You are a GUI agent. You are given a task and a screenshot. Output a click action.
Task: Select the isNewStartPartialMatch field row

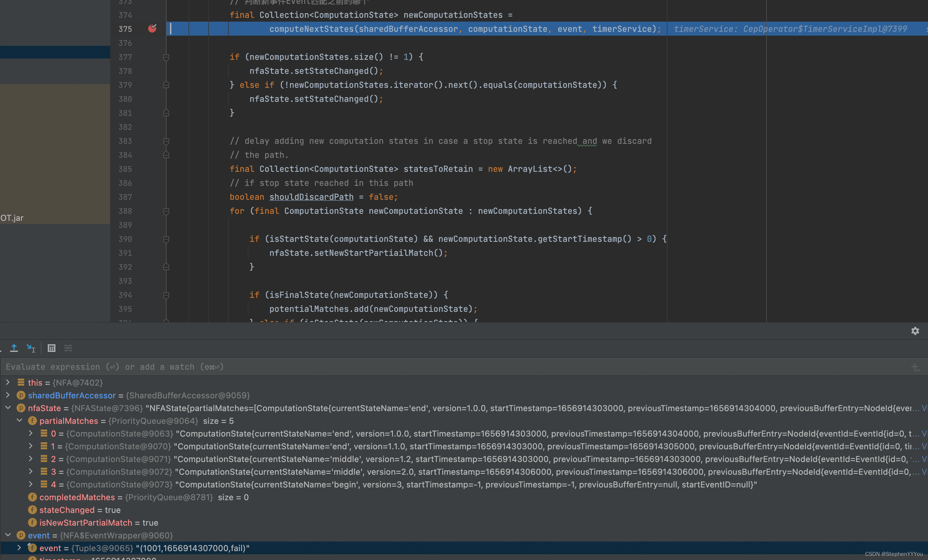(x=85, y=523)
